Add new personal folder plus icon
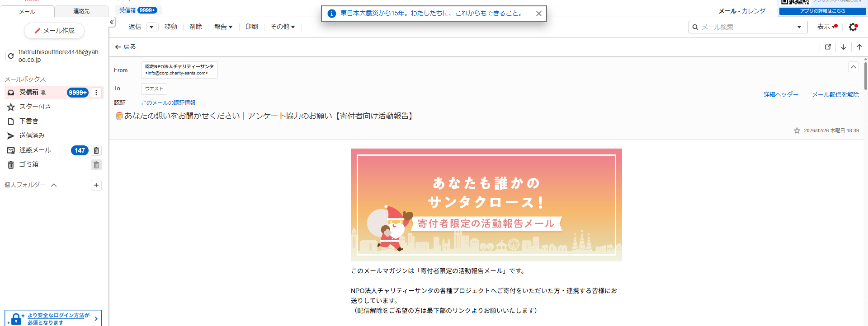 coord(96,185)
